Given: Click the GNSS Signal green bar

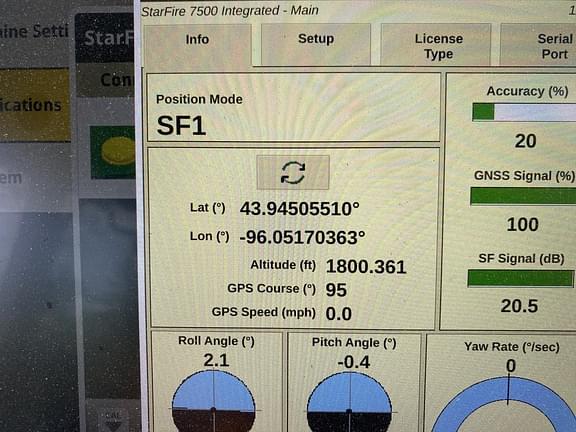Looking at the screenshot, I should (523, 196).
